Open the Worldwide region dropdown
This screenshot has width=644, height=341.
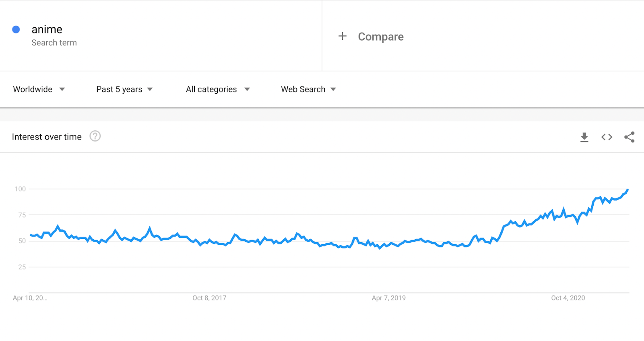point(39,89)
